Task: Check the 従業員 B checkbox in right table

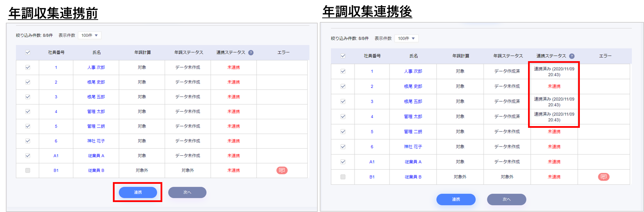Action: [x=343, y=177]
